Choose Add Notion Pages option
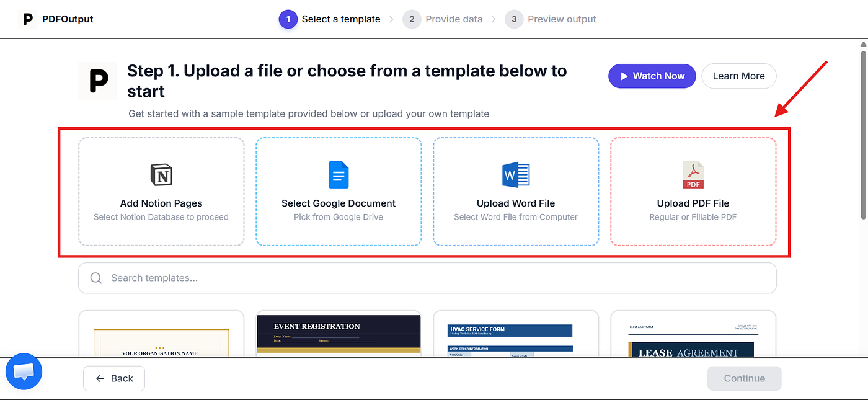Screen dimensions: 868x400 pos(161,192)
